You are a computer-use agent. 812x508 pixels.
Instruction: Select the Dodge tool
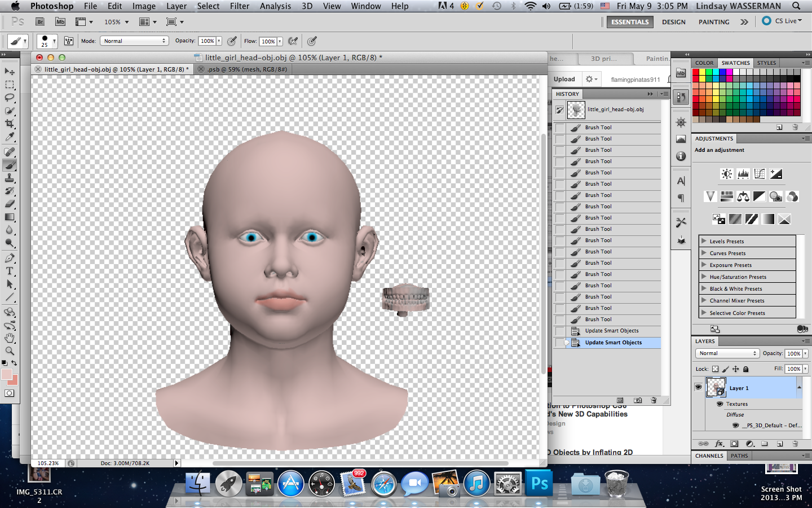point(10,243)
